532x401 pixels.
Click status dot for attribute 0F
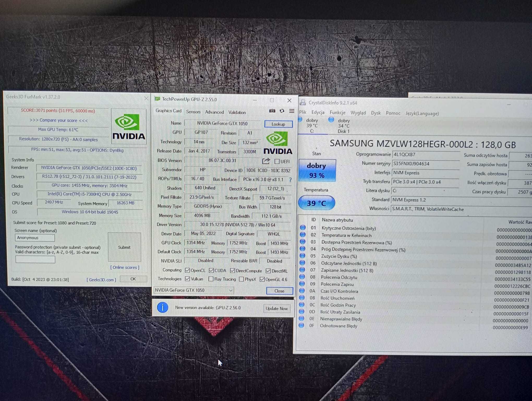301,325
